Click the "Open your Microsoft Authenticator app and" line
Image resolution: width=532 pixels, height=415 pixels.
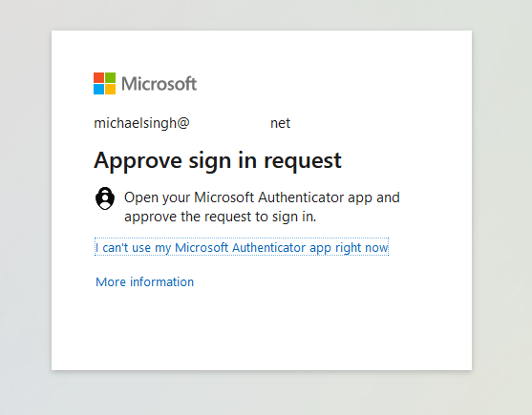[x=262, y=197]
